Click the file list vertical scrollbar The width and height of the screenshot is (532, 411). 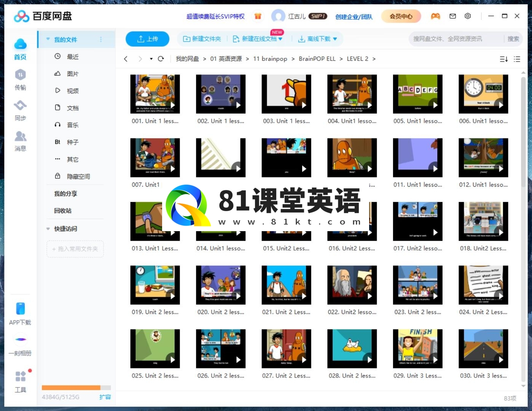tap(523, 132)
